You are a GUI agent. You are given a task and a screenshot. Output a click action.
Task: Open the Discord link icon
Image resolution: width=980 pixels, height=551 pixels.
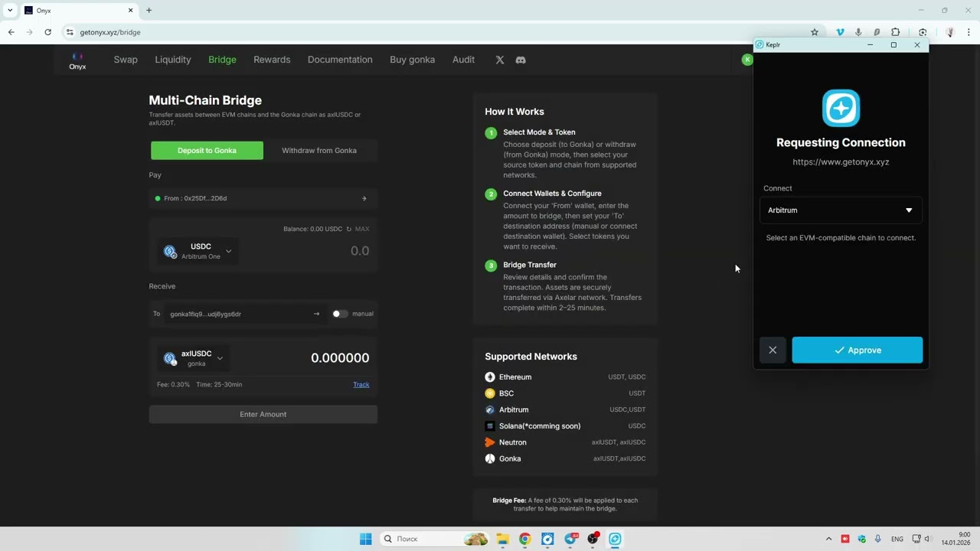click(521, 60)
